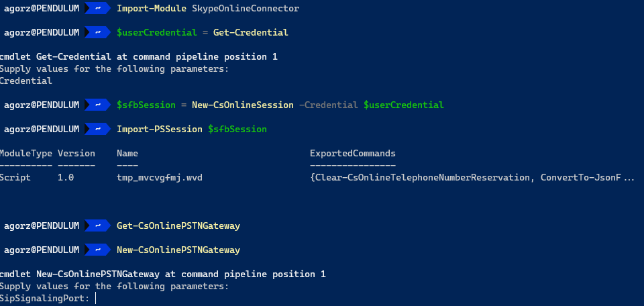Click the $sfbSession argument after Import-PSSession
644x306 pixels.
[237, 130]
